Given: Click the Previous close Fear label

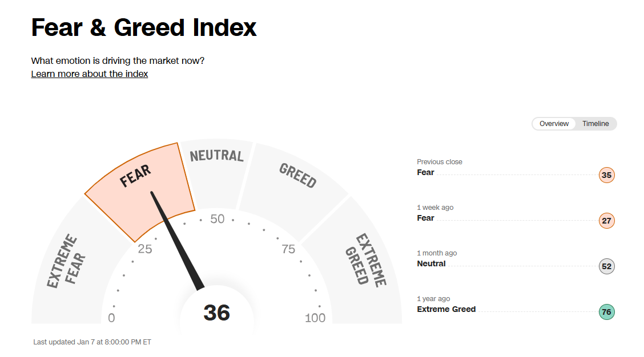Looking at the screenshot, I should 425,172.
